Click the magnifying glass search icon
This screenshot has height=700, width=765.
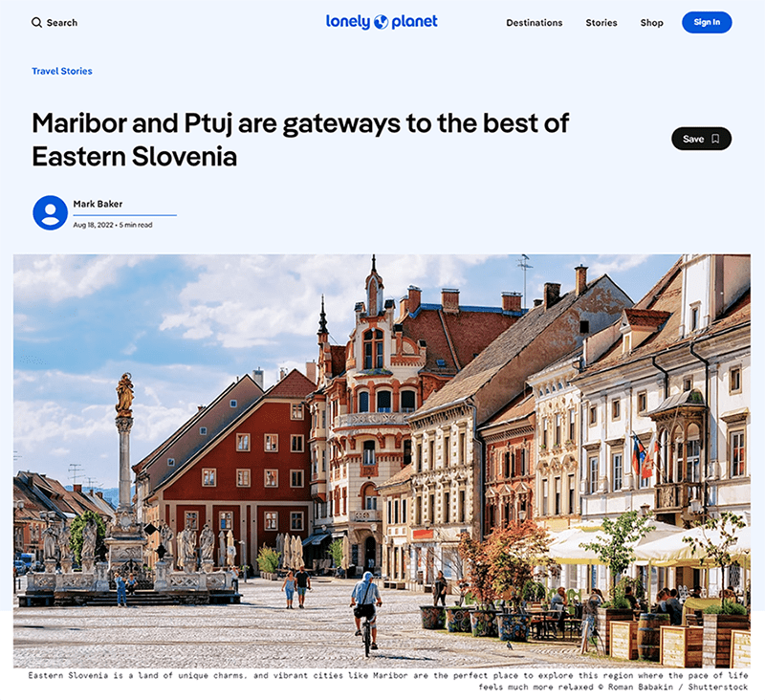click(36, 22)
